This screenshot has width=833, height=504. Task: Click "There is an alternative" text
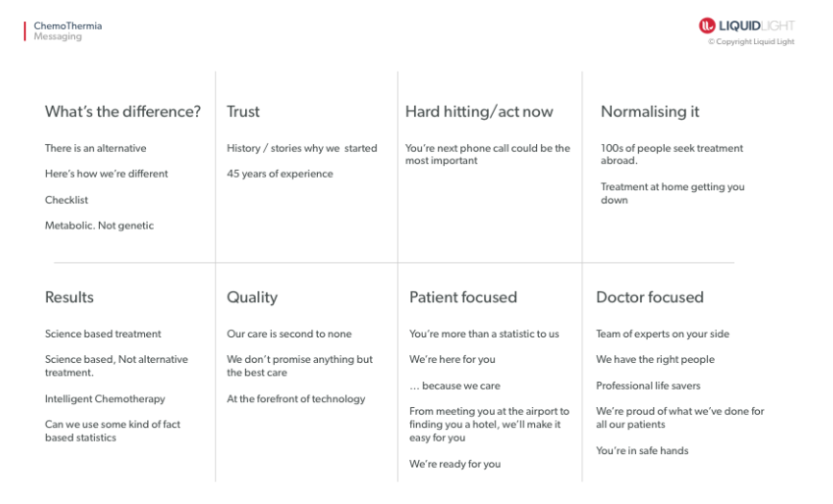(95, 149)
